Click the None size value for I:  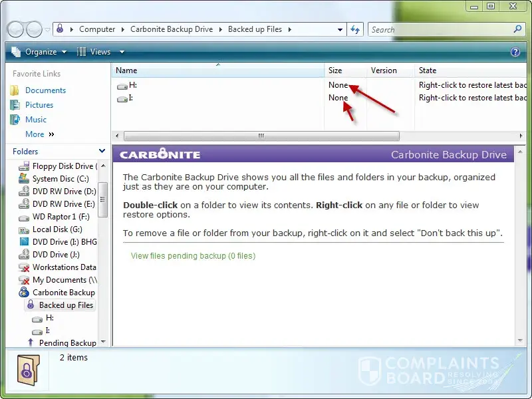pos(338,98)
